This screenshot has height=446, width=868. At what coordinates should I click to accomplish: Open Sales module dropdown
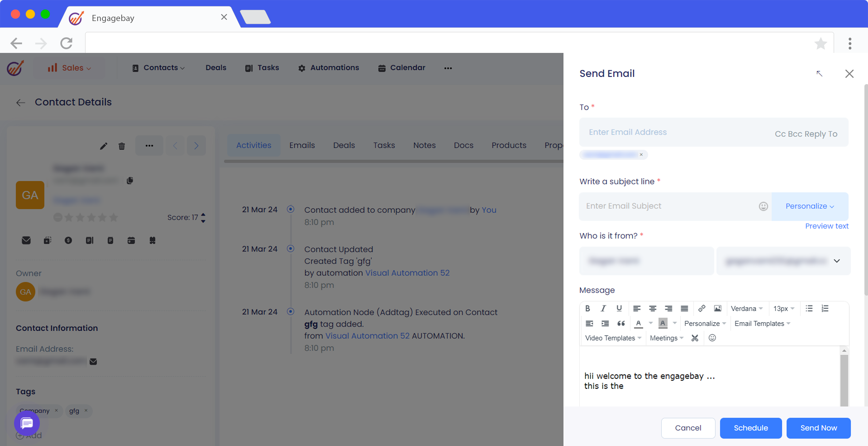(x=69, y=68)
